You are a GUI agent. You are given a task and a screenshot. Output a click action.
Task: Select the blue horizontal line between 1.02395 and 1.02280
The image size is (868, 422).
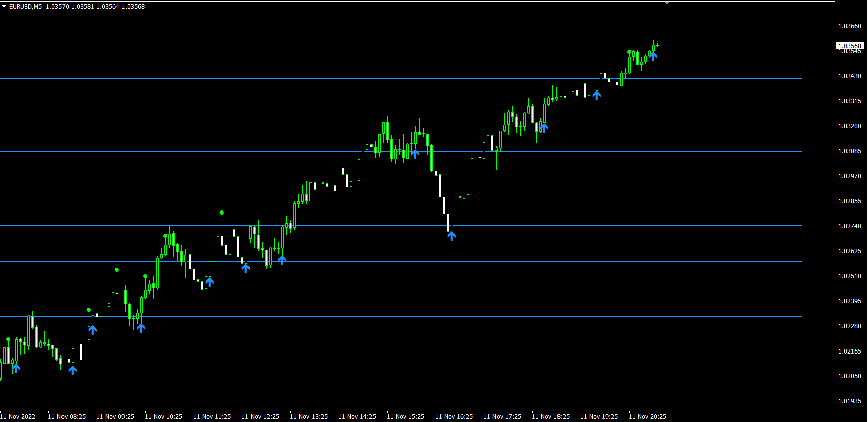(401, 317)
